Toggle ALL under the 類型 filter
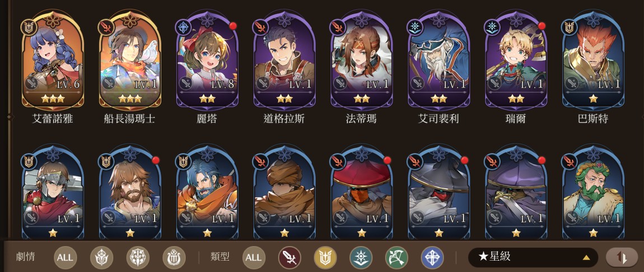The height and width of the screenshot is (272, 644). (254, 257)
